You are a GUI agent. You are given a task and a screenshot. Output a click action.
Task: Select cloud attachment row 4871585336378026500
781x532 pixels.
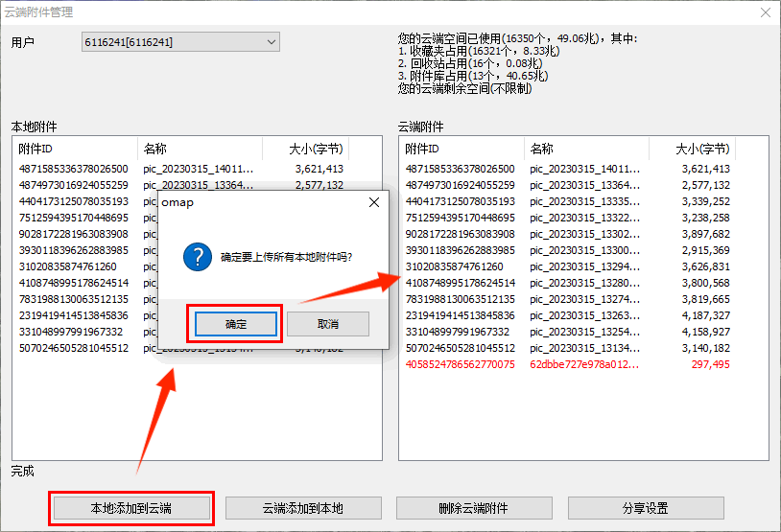tap(461, 169)
